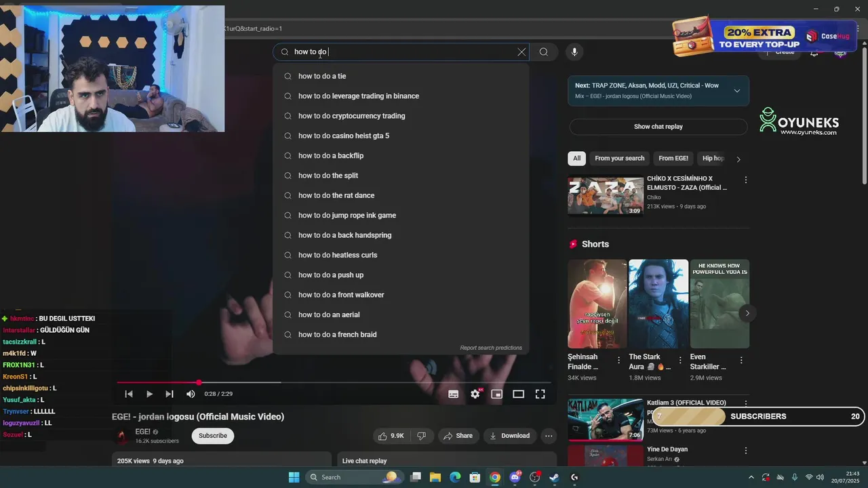Clear the YouTube search box text
Viewport: 868px width, 488px height.
521,52
